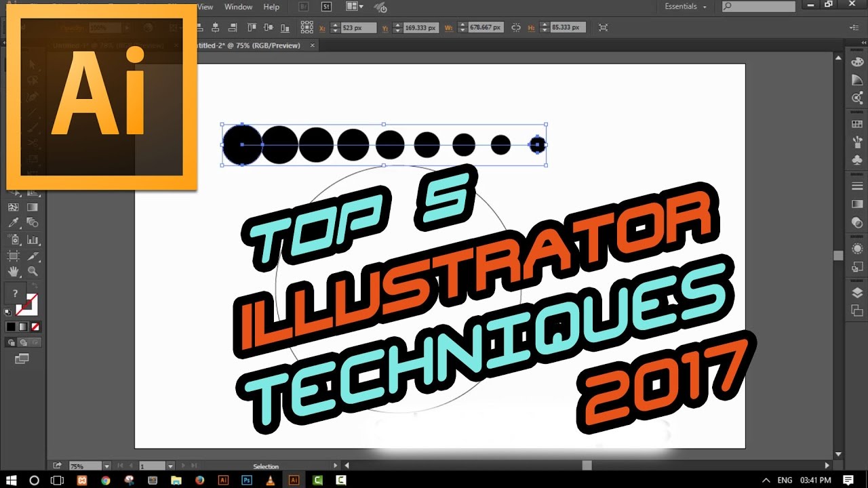Open the Artboards panel icon
Screen dimensions: 868x488
coord(857,310)
